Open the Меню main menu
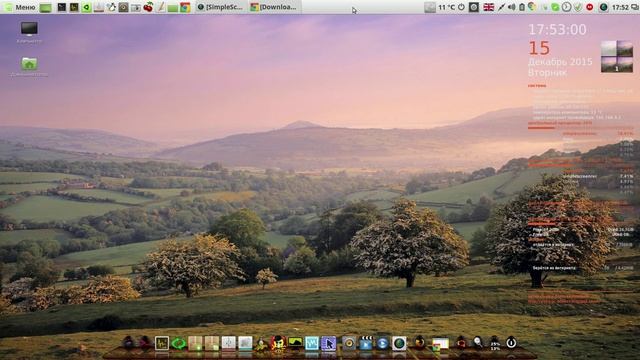 20,7
